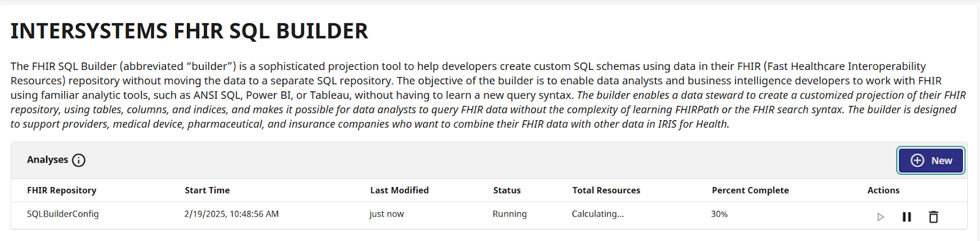The height and width of the screenshot is (241, 980).
Task: Click the Percent Complete column header
Action: tap(750, 190)
